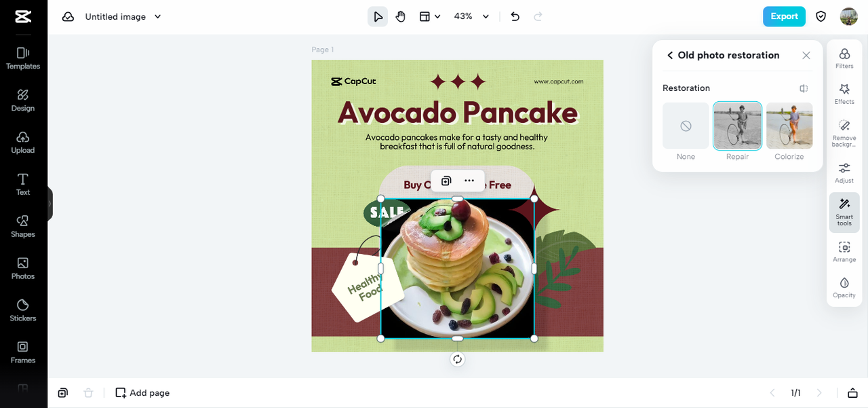Open the Photos panel
868x408 pixels.
[x=23, y=269]
